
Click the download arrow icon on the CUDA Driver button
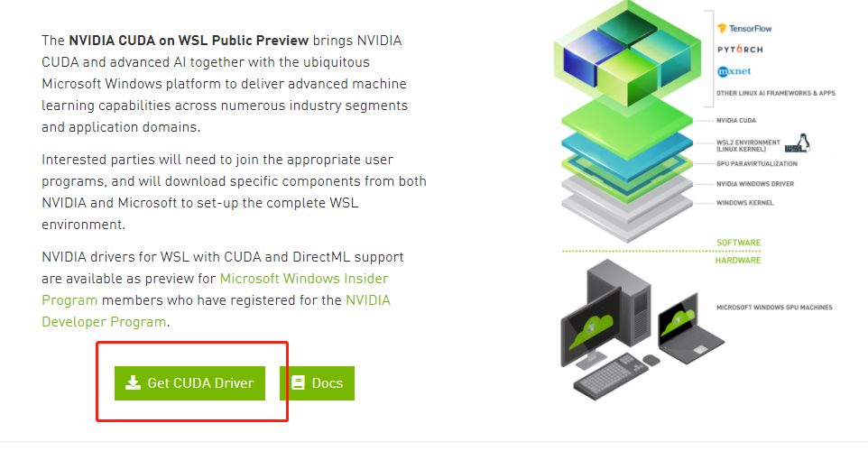[133, 383]
